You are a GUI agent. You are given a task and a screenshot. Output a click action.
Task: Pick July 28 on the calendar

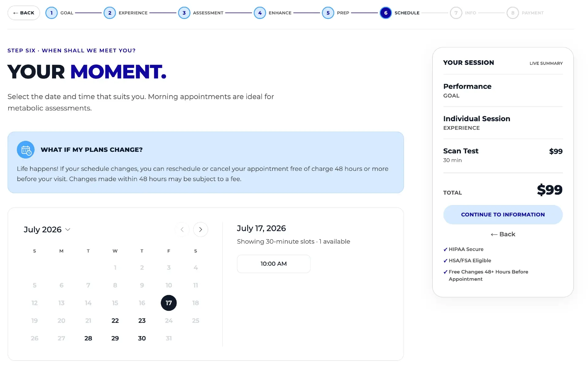[x=88, y=338]
